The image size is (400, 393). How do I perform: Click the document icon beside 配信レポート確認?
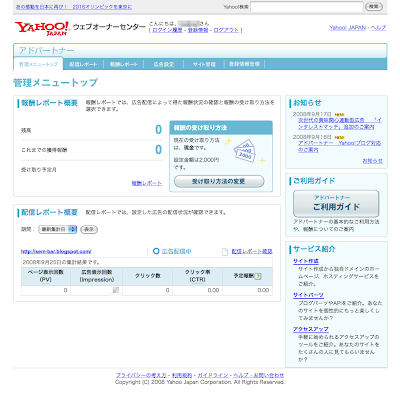pyautogui.click(x=225, y=252)
